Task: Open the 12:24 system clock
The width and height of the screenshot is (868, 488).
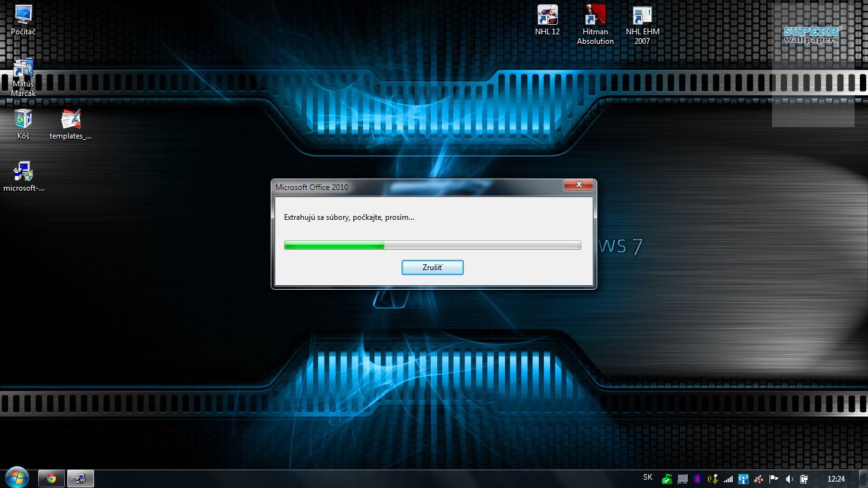Action: coord(836,479)
